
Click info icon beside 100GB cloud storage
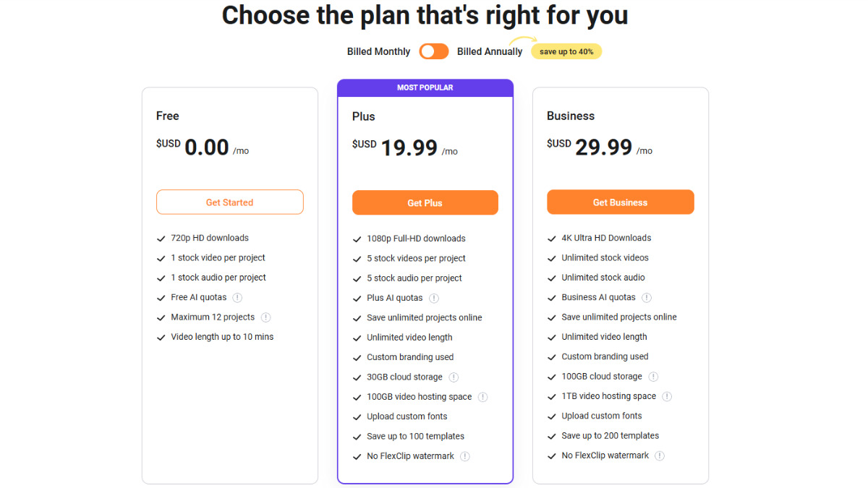coord(653,376)
